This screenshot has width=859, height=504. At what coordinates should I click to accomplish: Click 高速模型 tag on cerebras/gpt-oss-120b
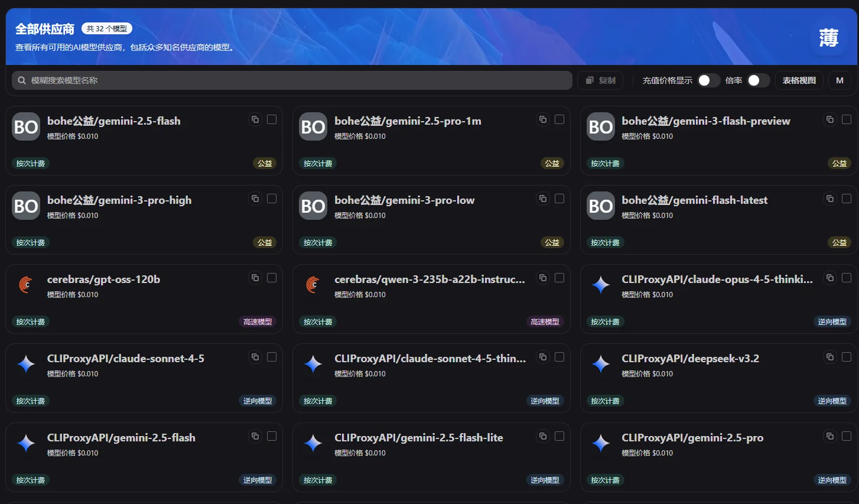[258, 322]
